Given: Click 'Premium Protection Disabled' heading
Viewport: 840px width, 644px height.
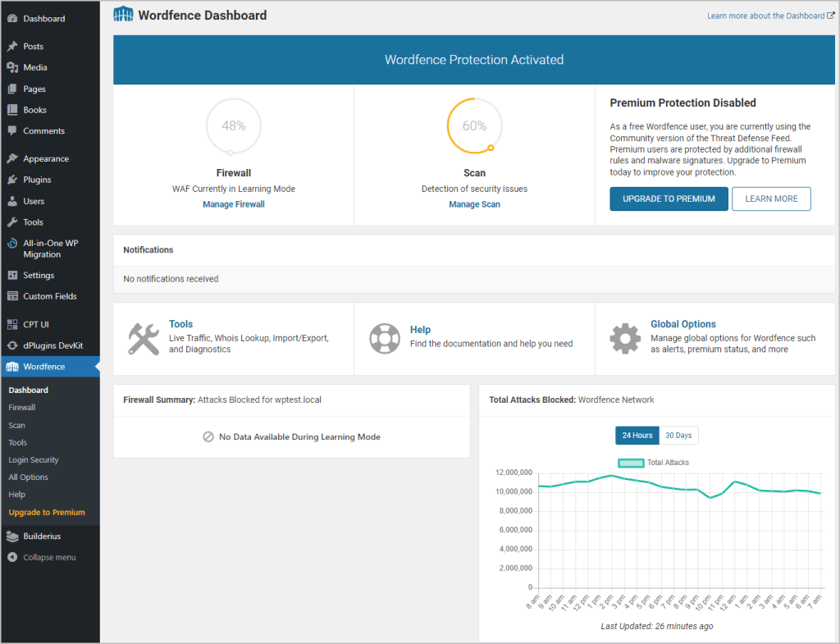Looking at the screenshot, I should point(682,103).
